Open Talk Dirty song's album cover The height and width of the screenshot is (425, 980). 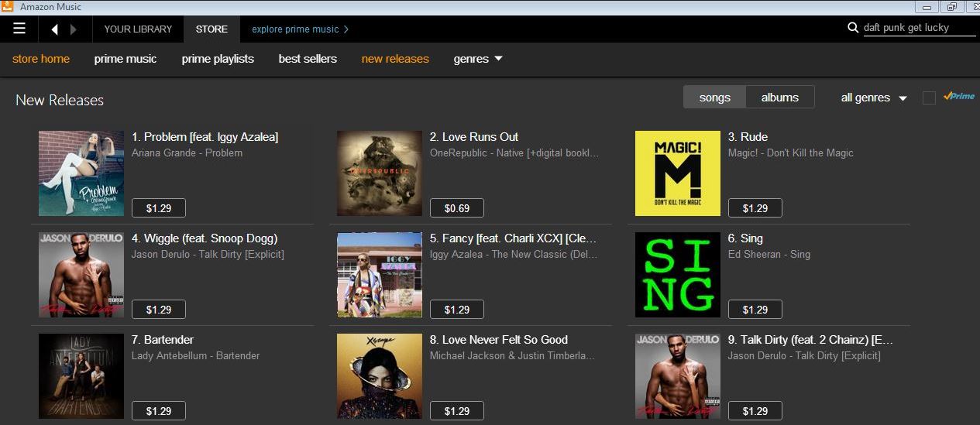tap(678, 376)
